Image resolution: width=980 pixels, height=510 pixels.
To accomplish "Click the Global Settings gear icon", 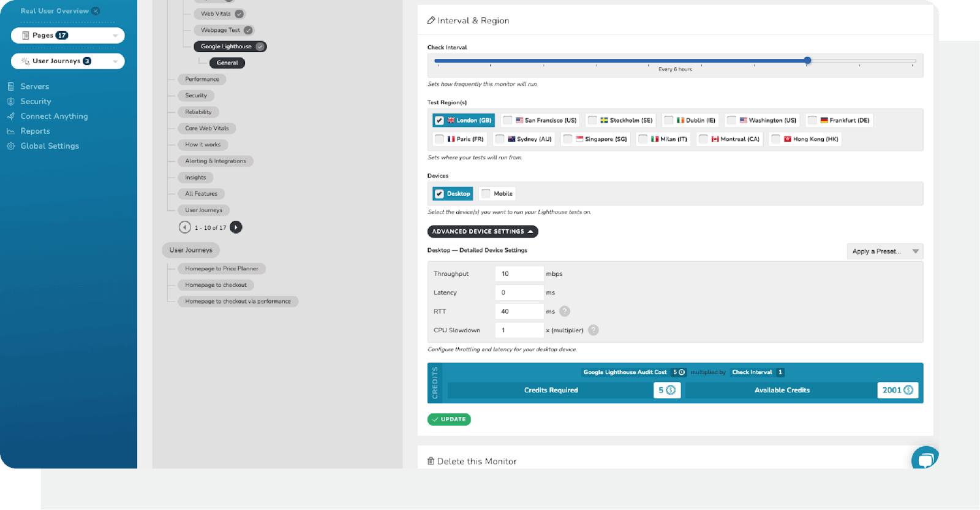I will (x=10, y=146).
